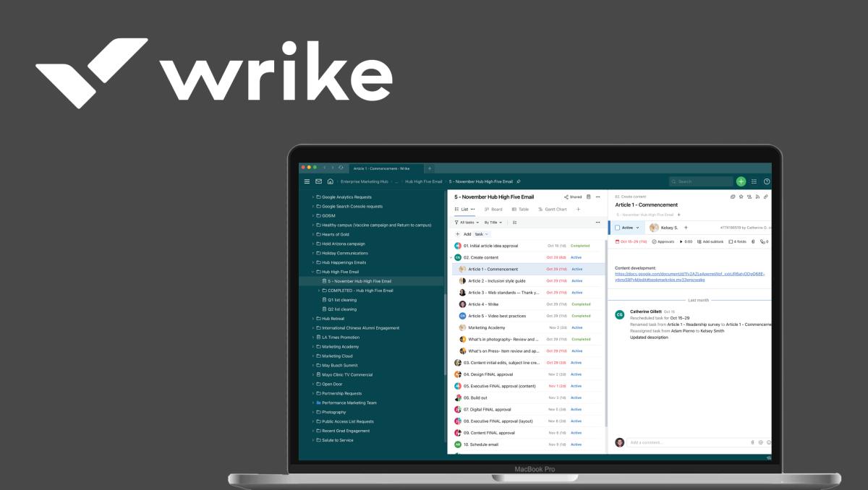Change the Oct 15–29 task dates
The width and height of the screenshot is (868, 490).
point(631,241)
